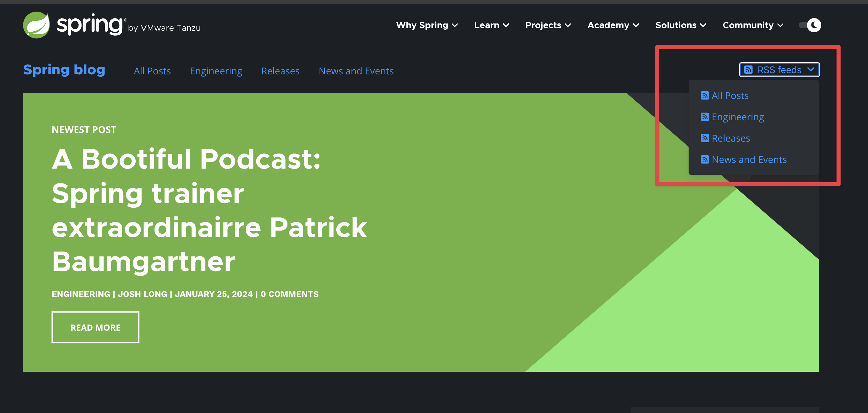Open the Why Spring menu
The image size is (868, 413).
click(427, 25)
